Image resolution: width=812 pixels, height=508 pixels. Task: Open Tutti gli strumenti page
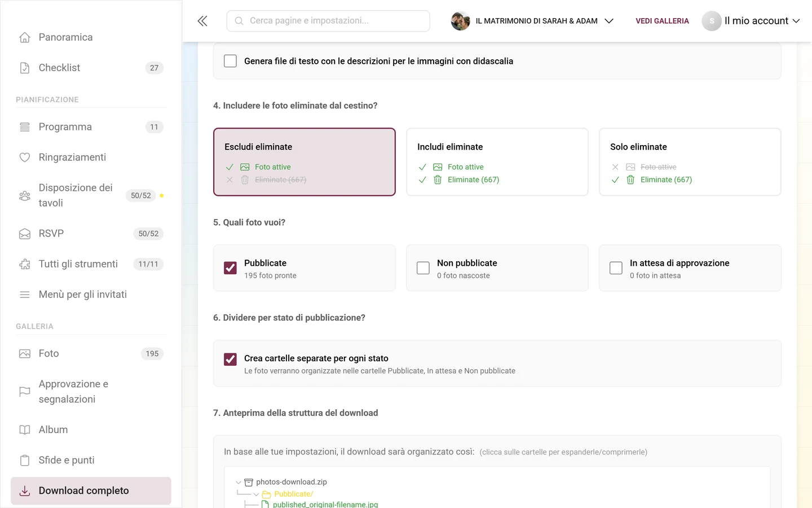coord(91,264)
